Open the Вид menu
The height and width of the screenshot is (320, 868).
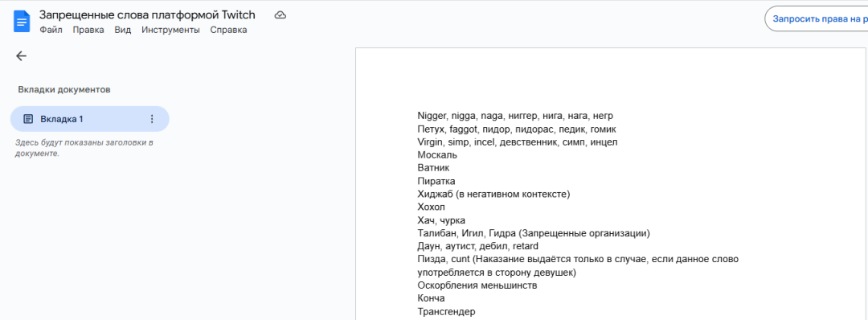pos(122,30)
